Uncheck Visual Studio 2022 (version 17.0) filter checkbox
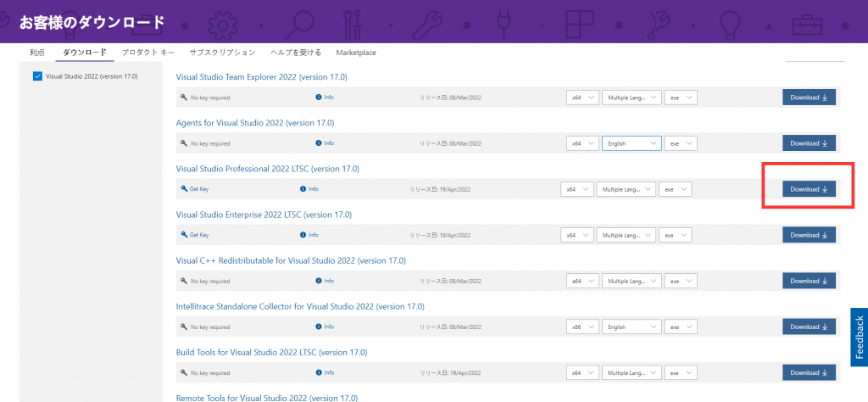This screenshot has height=402, width=868. [x=37, y=76]
